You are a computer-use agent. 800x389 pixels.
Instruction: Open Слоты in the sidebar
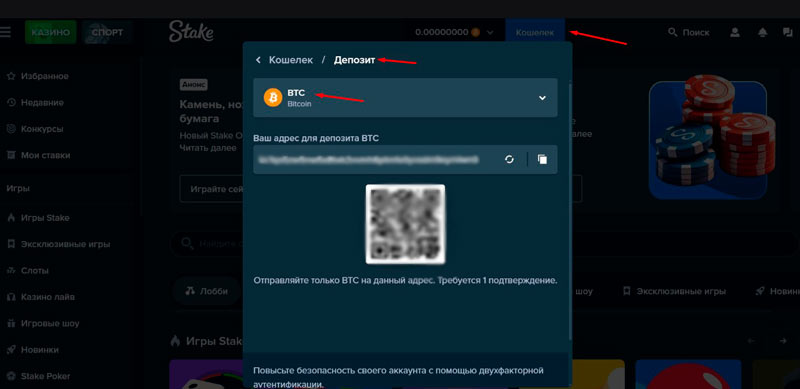click(35, 271)
